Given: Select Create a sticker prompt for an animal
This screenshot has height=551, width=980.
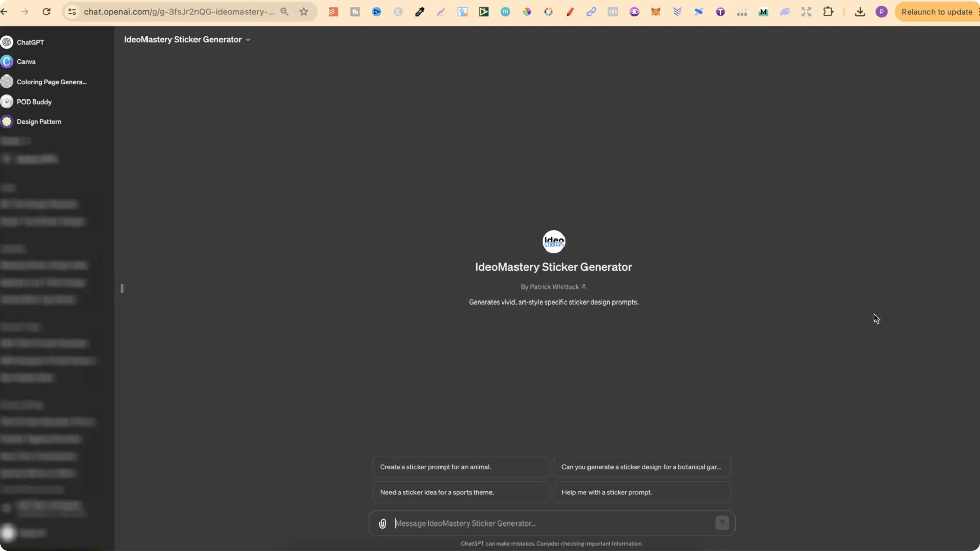Looking at the screenshot, I should point(460,466).
